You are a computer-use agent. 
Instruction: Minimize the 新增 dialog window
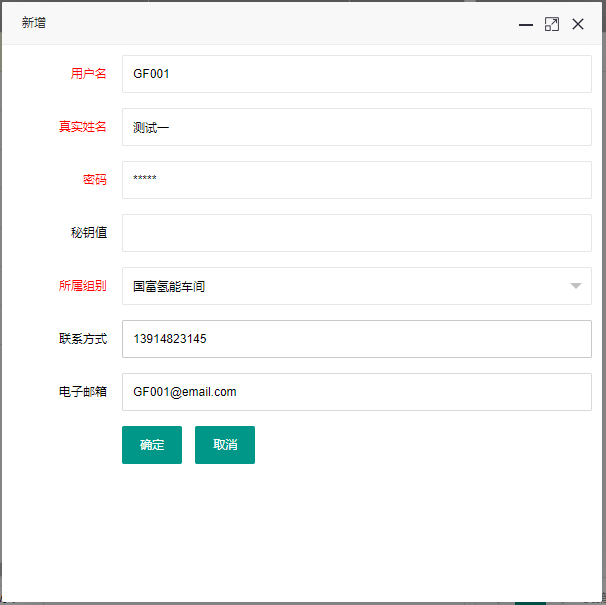pos(526,25)
